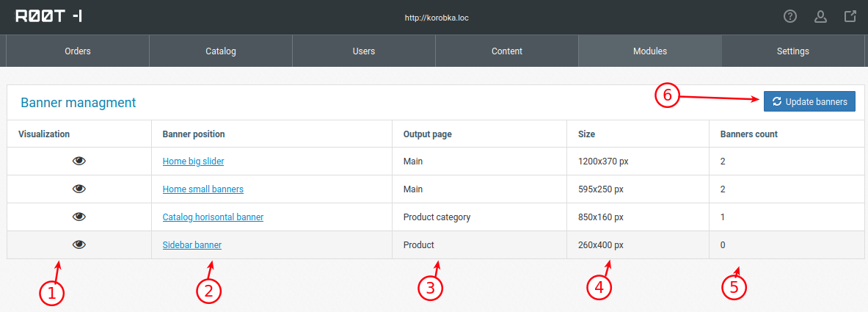The width and height of the screenshot is (868, 312).
Task: Open the Settings tab
Action: (792, 51)
